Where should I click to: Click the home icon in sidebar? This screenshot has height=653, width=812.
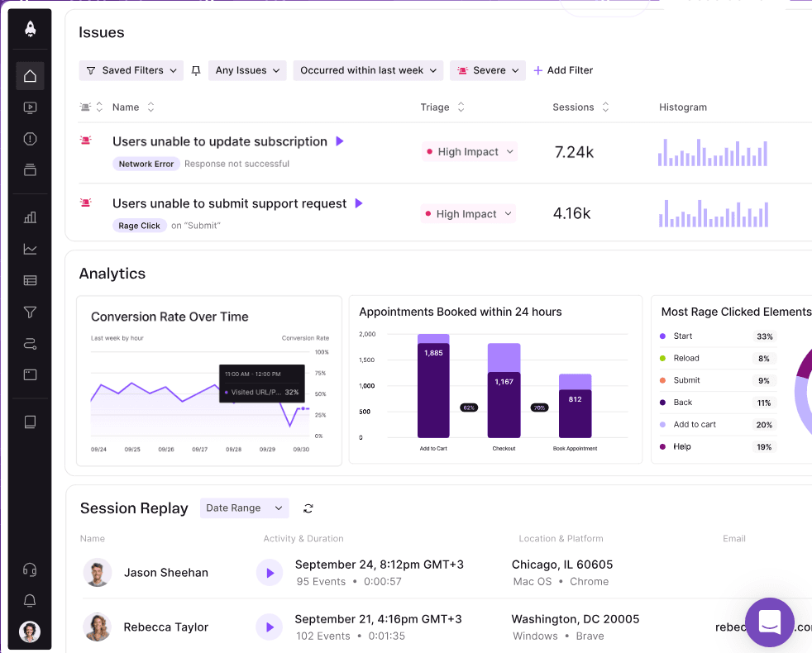30,76
